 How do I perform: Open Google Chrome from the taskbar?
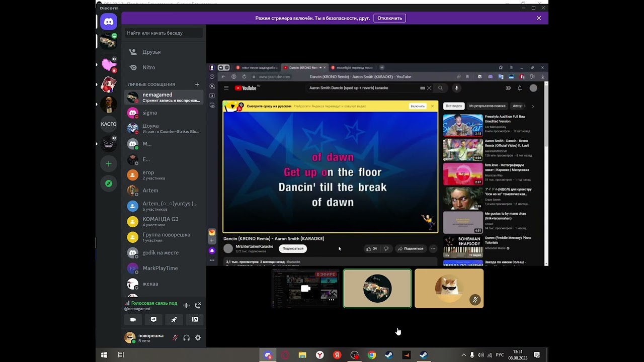[371, 355]
